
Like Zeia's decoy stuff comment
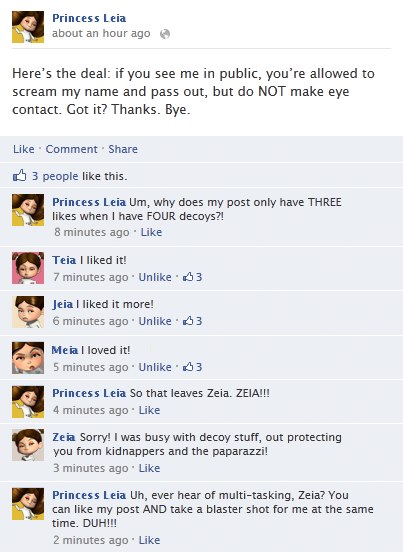pyautogui.click(x=149, y=468)
